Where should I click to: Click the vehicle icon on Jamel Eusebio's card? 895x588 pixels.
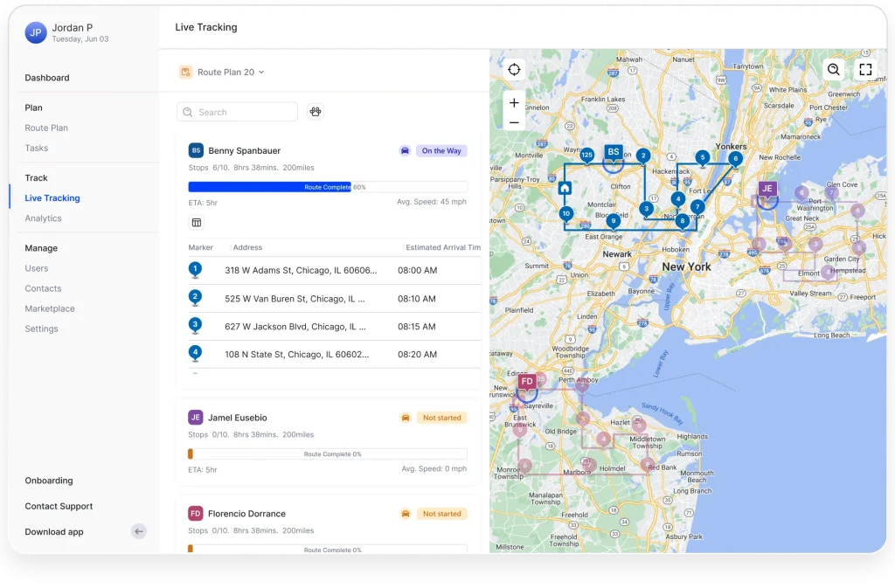point(406,418)
